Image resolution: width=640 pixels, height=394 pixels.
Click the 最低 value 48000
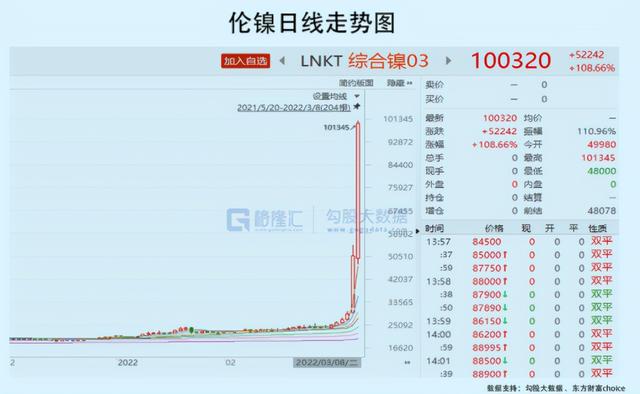[x=602, y=171]
